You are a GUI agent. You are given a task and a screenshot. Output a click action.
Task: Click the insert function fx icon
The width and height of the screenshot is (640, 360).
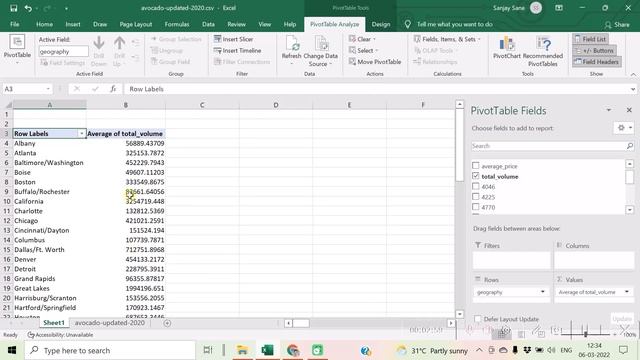pyautogui.click(x=113, y=89)
